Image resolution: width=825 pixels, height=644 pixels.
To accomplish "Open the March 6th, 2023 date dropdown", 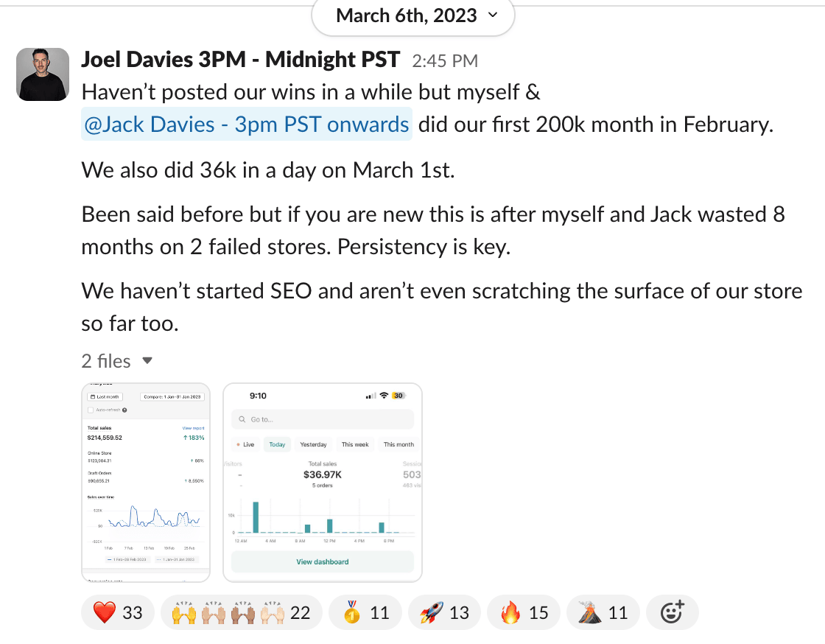I will pyautogui.click(x=413, y=15).
